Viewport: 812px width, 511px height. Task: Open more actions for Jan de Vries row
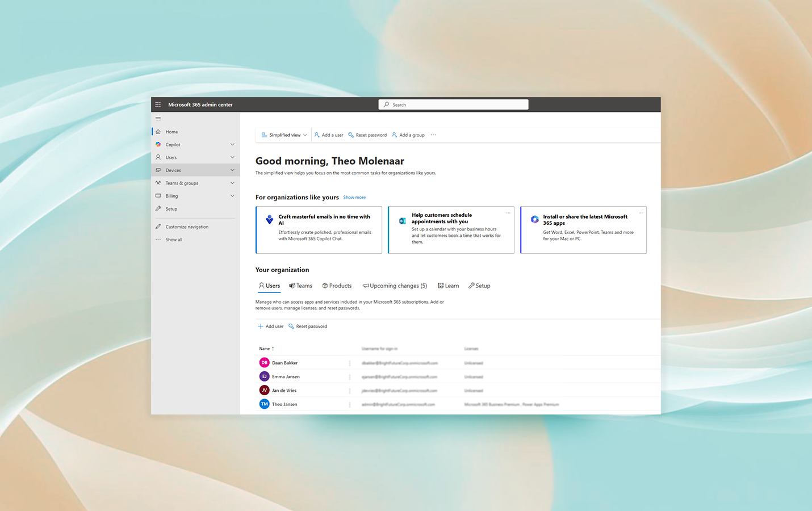point(350,391)
